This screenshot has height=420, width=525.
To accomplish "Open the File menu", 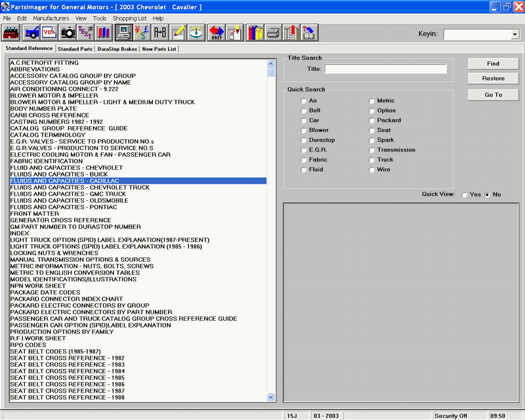I will [x=7, y=18].
